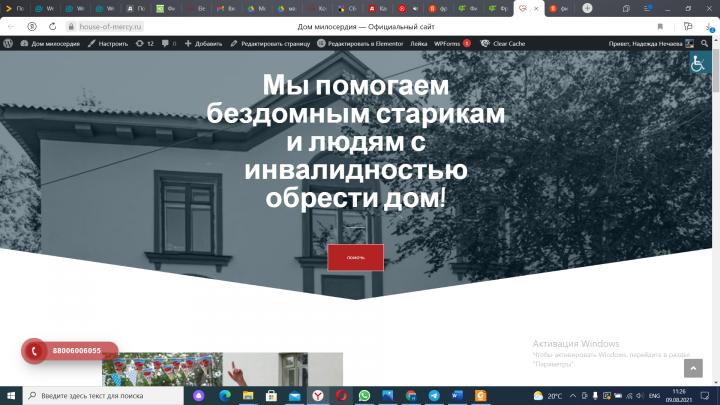
Task: Open Windows Start menu
Action: click(x=11, y=395)
